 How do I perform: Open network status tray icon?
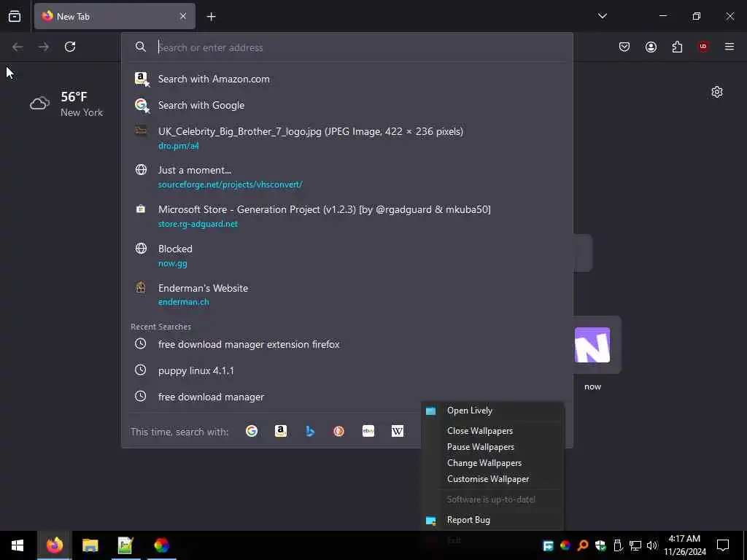[x=635, y=545]
